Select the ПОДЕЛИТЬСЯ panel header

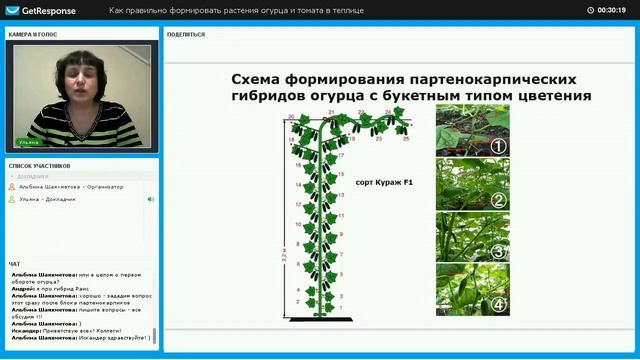point(186,35)
